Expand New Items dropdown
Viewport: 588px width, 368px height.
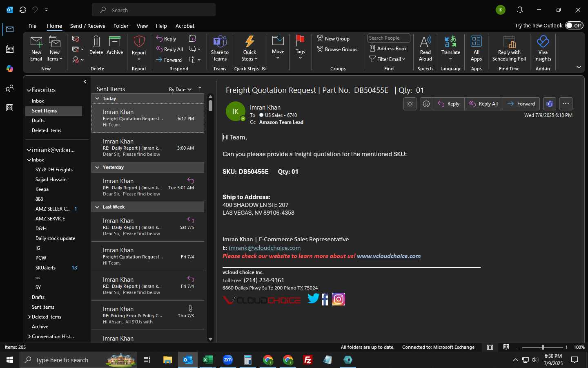[54, 59]
